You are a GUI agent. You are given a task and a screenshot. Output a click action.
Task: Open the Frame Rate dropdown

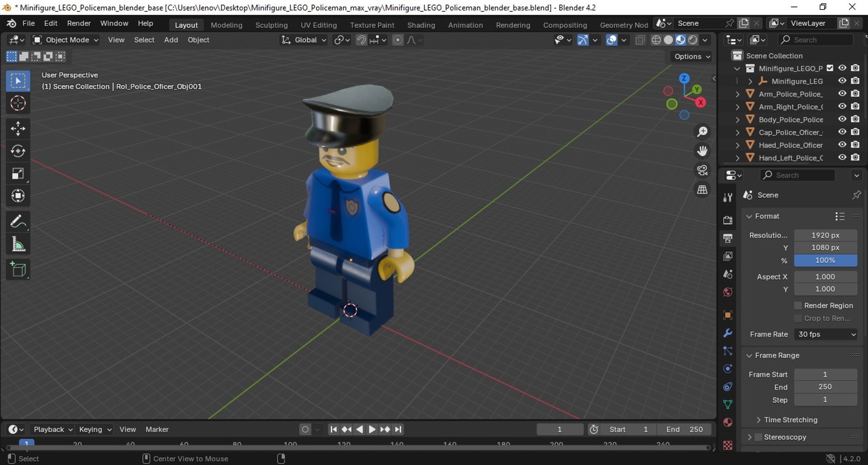826,334
